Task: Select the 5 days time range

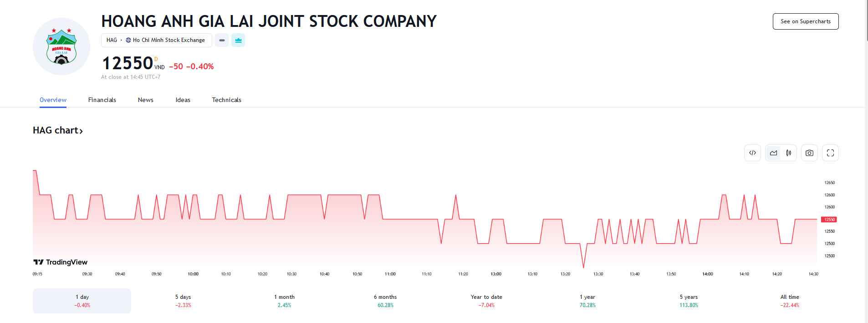Action: point(183,301)
